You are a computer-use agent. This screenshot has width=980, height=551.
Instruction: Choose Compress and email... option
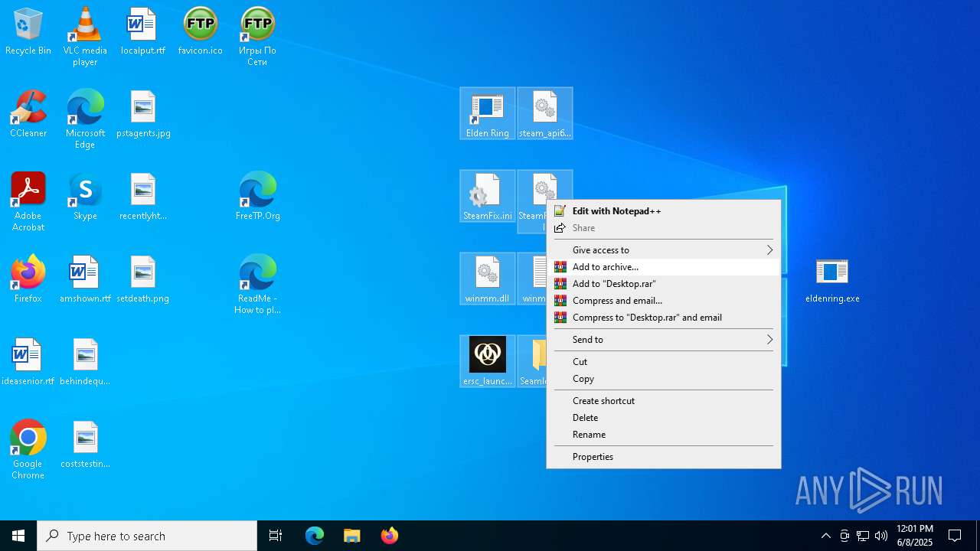click(x=663, y=301)
